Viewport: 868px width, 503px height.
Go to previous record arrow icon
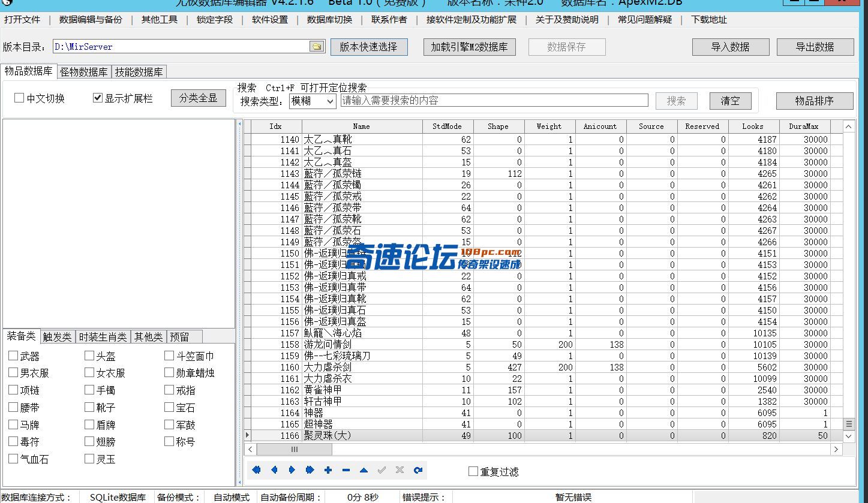274,470
